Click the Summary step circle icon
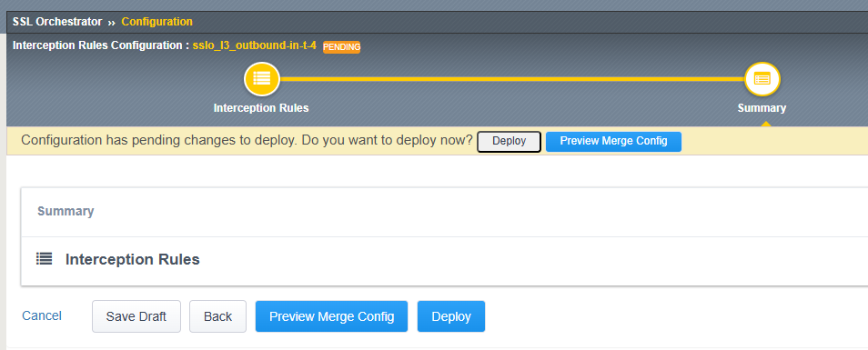The width and height of the screenshot is (868, 350). coord(762,79)
